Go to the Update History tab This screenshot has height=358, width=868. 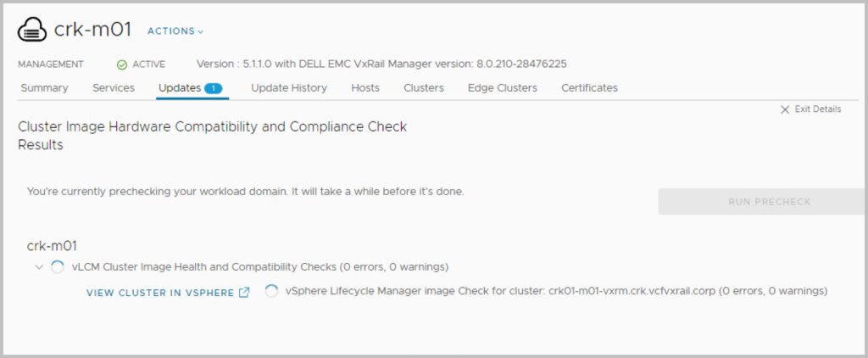click(289, 88)
